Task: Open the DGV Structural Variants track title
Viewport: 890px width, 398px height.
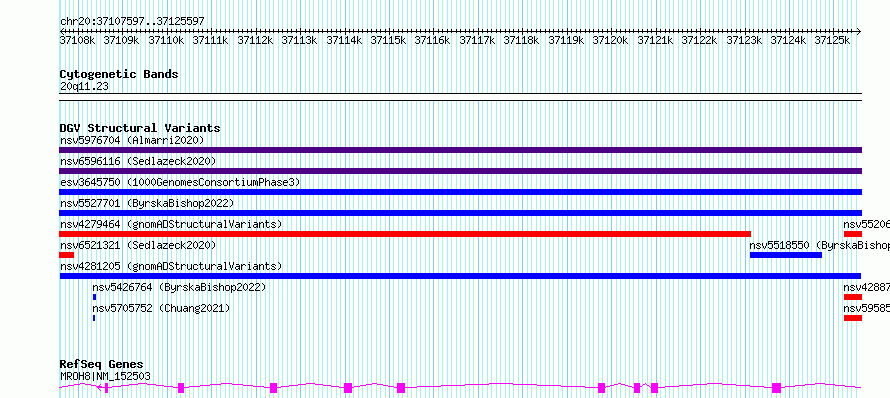Action: click(140, 128)
